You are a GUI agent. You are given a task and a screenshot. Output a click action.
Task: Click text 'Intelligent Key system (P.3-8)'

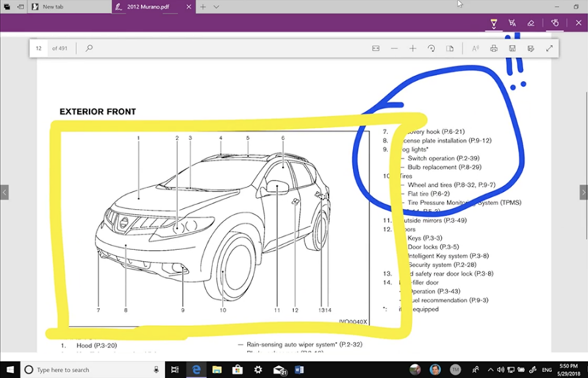point(448,256)
